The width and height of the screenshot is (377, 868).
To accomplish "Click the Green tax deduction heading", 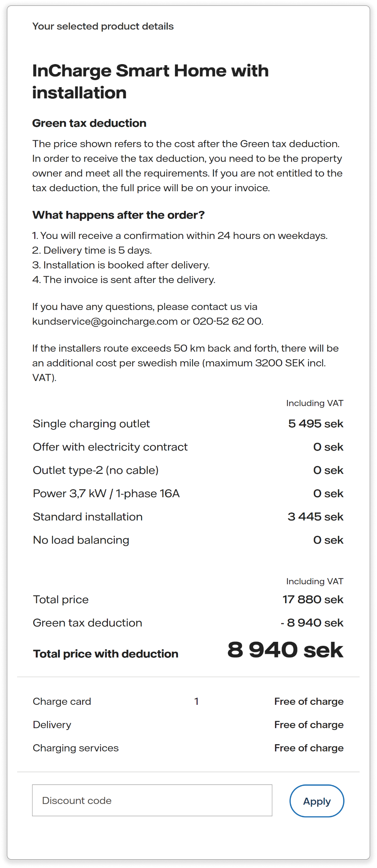I will pos(89,123).
